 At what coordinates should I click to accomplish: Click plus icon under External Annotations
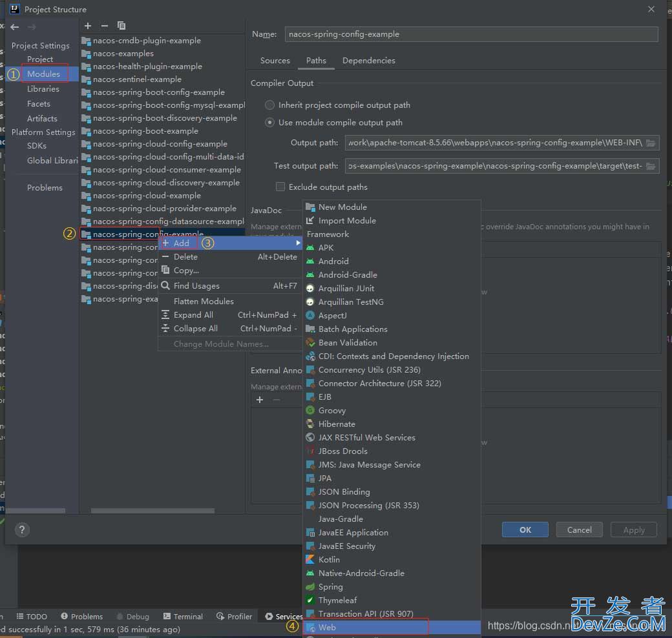coord(260,400)
